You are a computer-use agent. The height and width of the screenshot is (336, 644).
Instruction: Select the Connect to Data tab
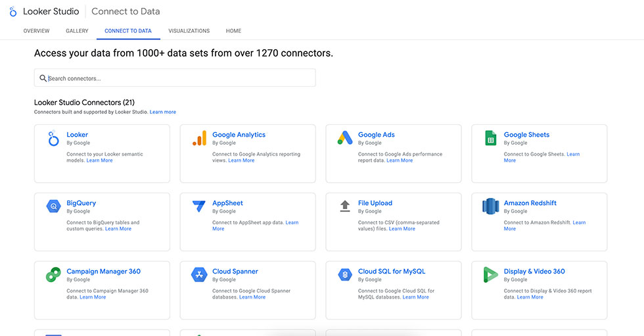128,31
